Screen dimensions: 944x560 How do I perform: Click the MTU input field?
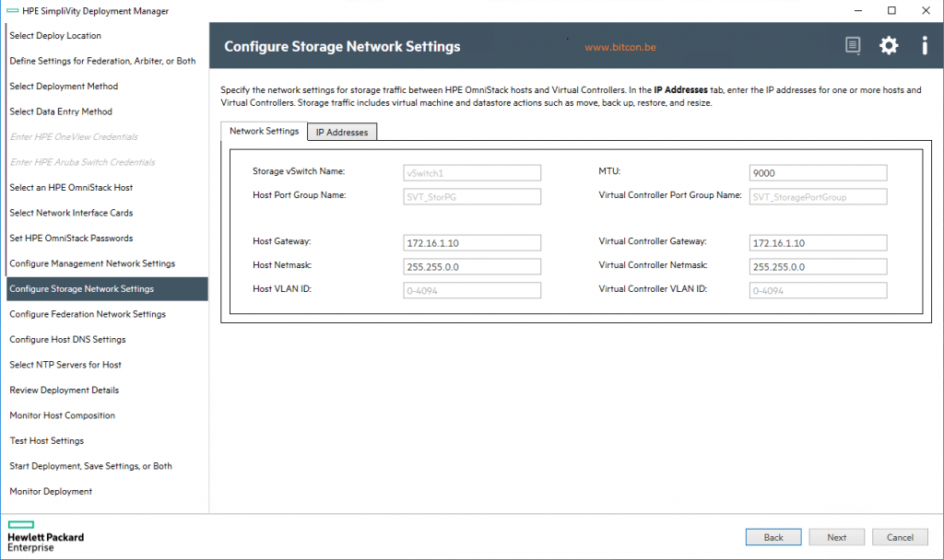(819, 172)
